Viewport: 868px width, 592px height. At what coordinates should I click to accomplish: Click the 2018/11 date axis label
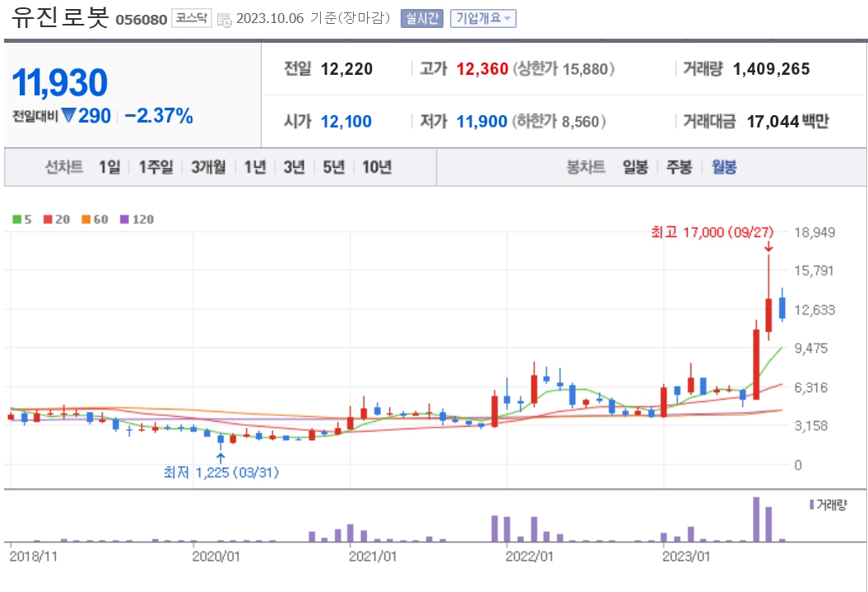(x=33, y=557)
